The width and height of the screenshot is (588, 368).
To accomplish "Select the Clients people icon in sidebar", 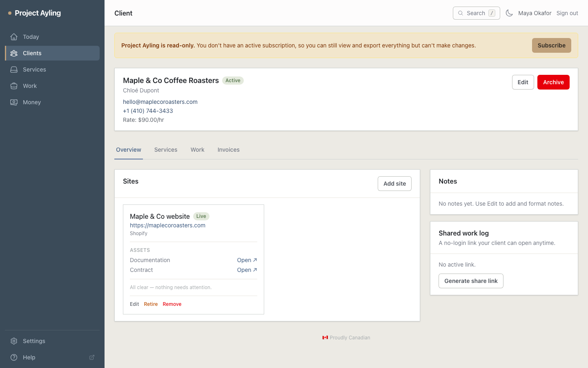I will 14,53.
